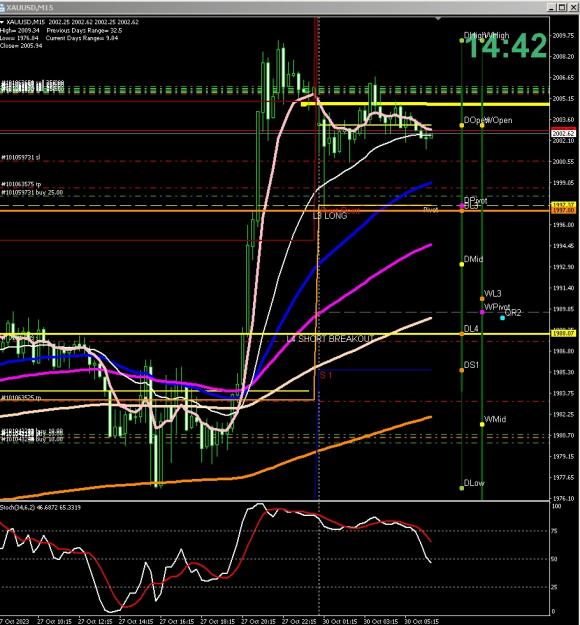Click the cyan QR2 level dot
The width and height of the screenshot is (580, 625).
(502, 318)
